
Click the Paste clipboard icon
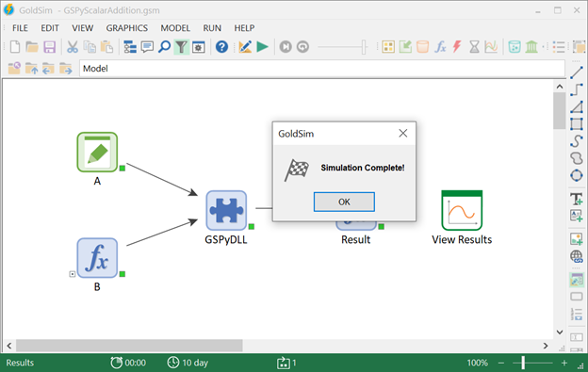(x=106, y=47)
